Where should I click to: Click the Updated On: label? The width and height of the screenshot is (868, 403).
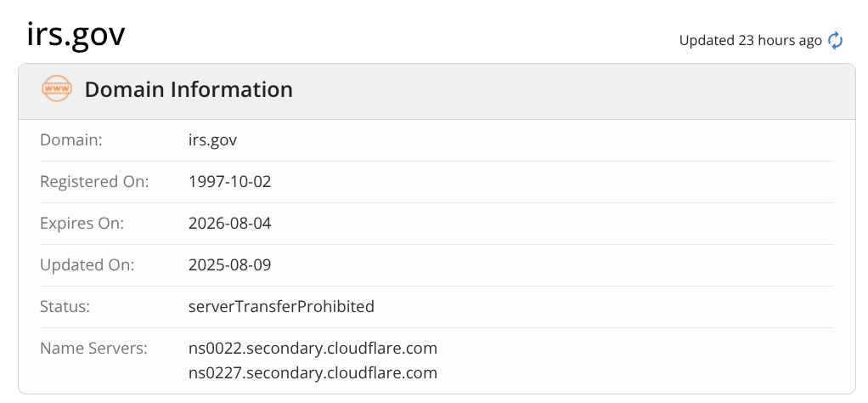pyautogui.click(x=87, y=264)
